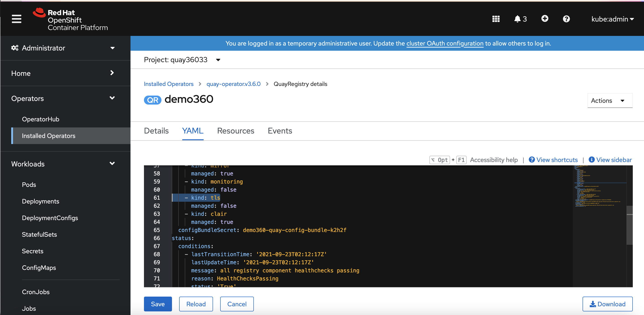
Task: Open the help question mark menu
Action: click(x=566, y=19)
